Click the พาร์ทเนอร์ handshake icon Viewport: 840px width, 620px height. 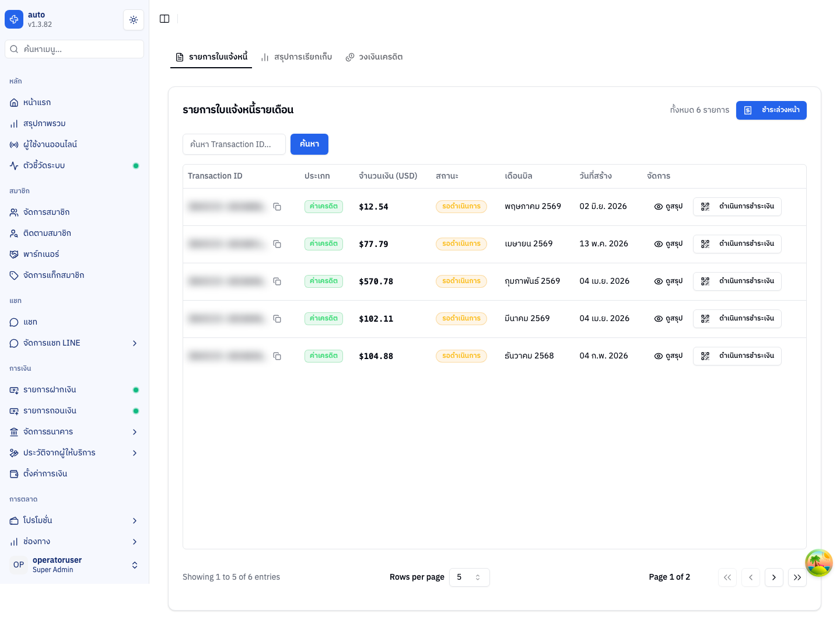[x=14, y=255]
